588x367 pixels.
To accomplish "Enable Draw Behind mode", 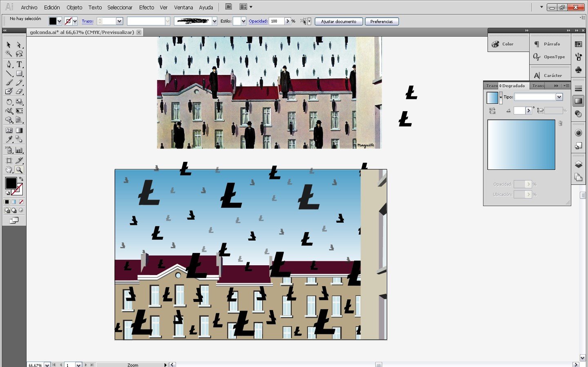I will point(14,210).
